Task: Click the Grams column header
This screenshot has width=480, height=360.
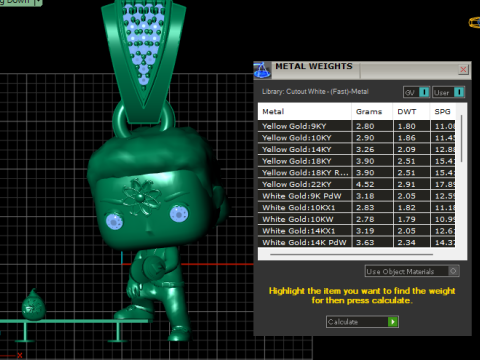Action: [372, 112]
